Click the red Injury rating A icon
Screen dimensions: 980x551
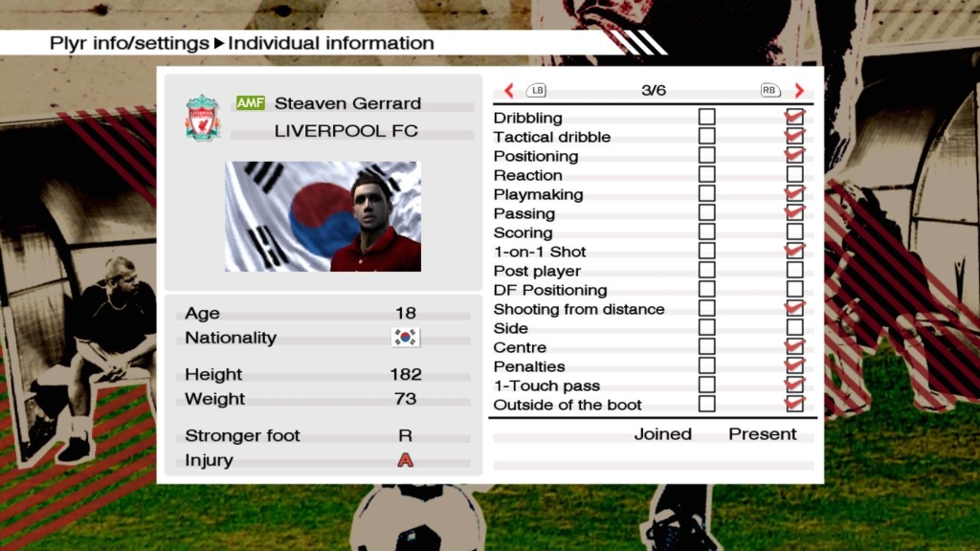pyautogui.click(x=406, y=460)
